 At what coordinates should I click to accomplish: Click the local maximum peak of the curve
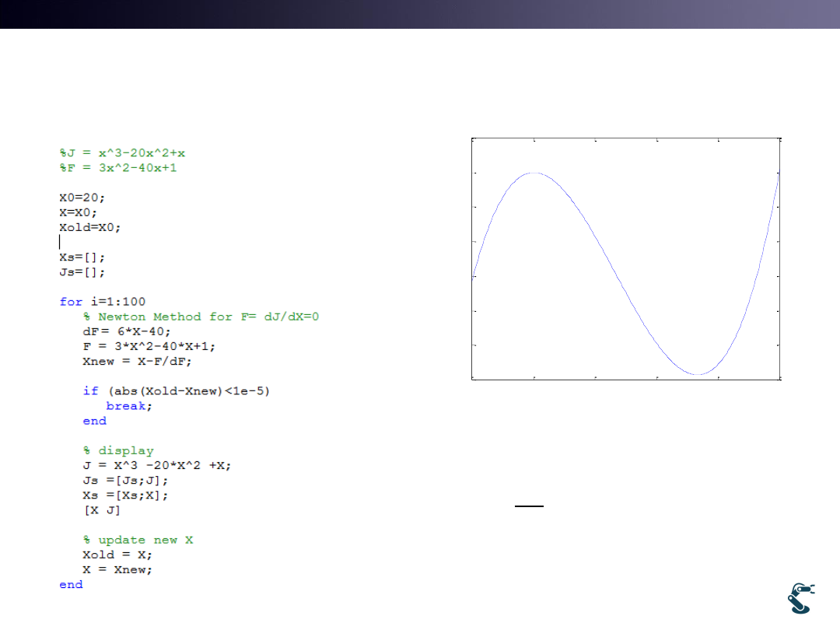coord(534,173)
